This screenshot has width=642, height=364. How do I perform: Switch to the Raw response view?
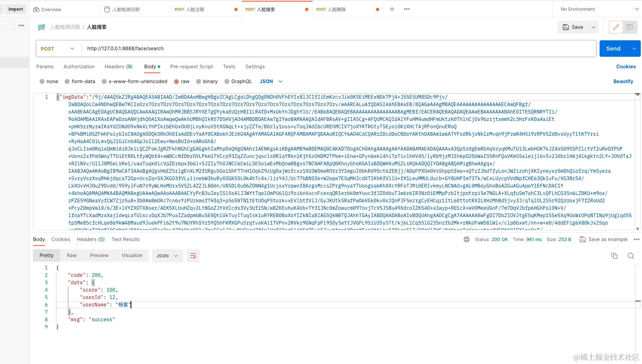(72, 255)
